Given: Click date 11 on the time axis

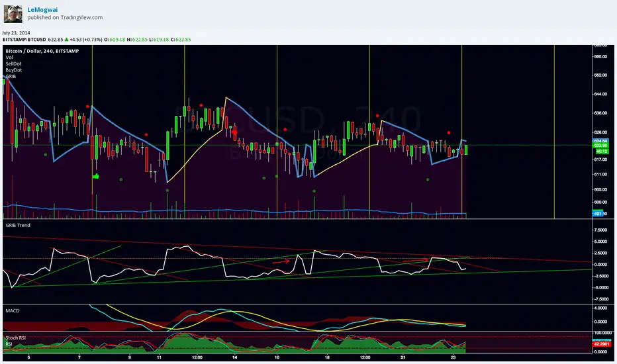Looking at the screenshot, I should pyautogui.click(x=159, y=357).
